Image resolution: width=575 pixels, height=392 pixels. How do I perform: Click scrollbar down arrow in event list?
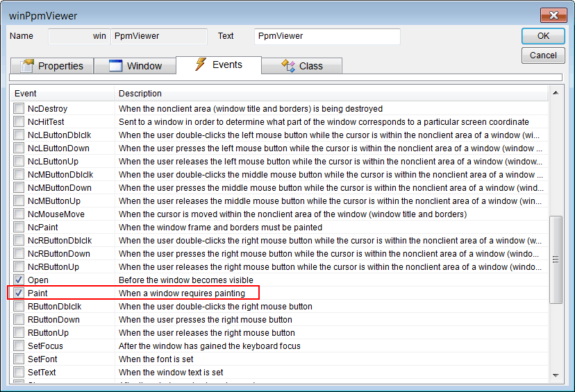[x=556, y=375]
